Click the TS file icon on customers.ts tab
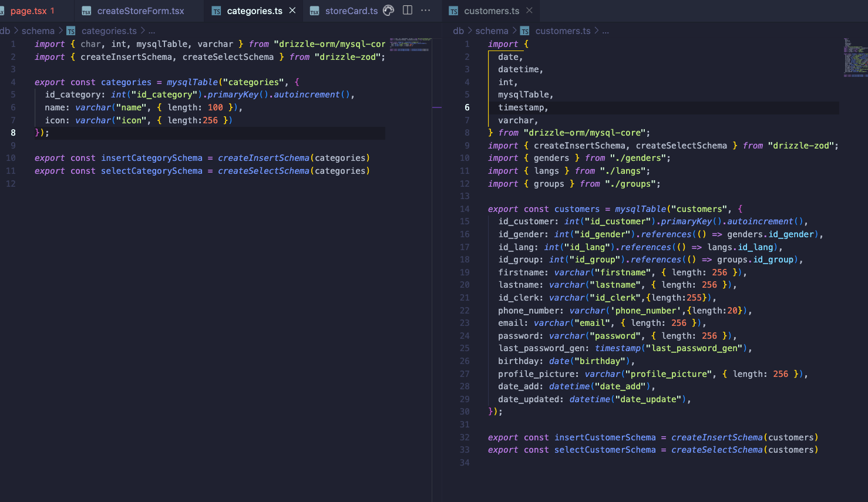The height and width of the screenshot is (502, 868). [x=453, y=10]
